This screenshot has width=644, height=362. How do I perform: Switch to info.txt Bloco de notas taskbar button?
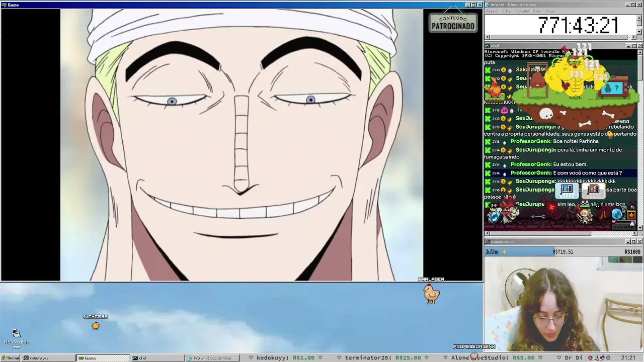click(212, 358)
